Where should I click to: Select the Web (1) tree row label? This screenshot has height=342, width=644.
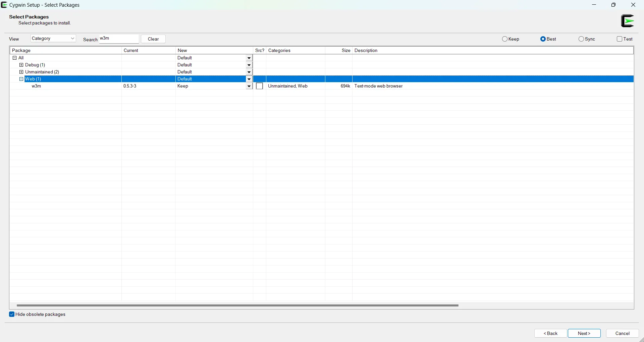[x=33, y=79]
